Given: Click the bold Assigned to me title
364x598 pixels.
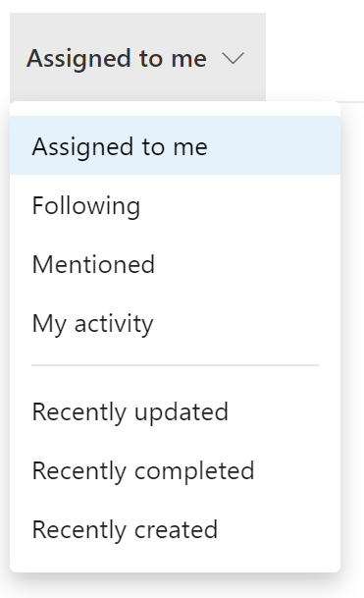Looking at the screenshot, I should click(117, 58).
